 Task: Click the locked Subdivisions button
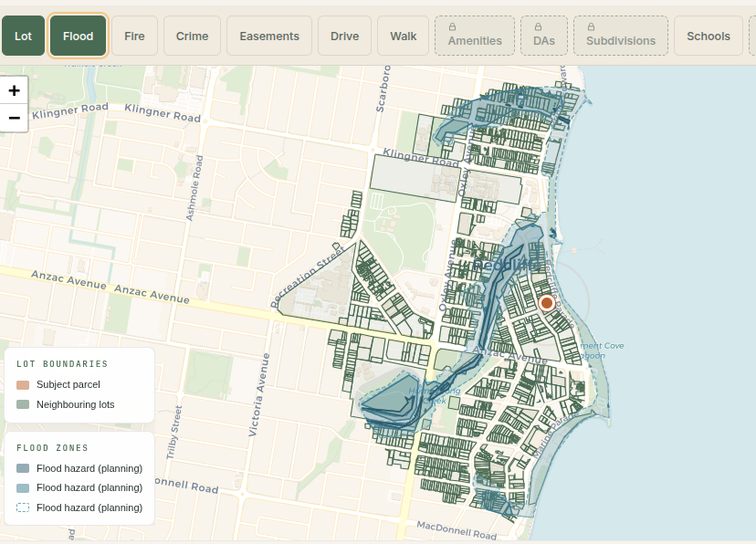coord(621,36)
